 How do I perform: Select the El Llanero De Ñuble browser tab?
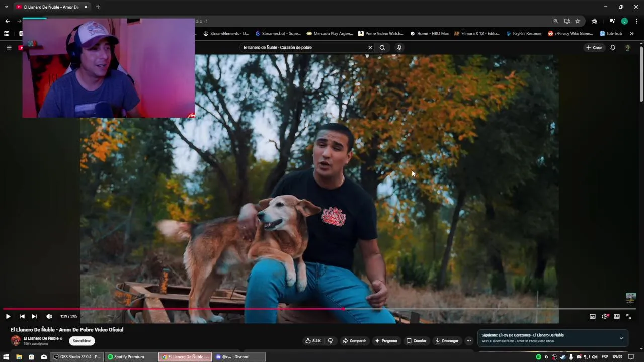point(51,7)
